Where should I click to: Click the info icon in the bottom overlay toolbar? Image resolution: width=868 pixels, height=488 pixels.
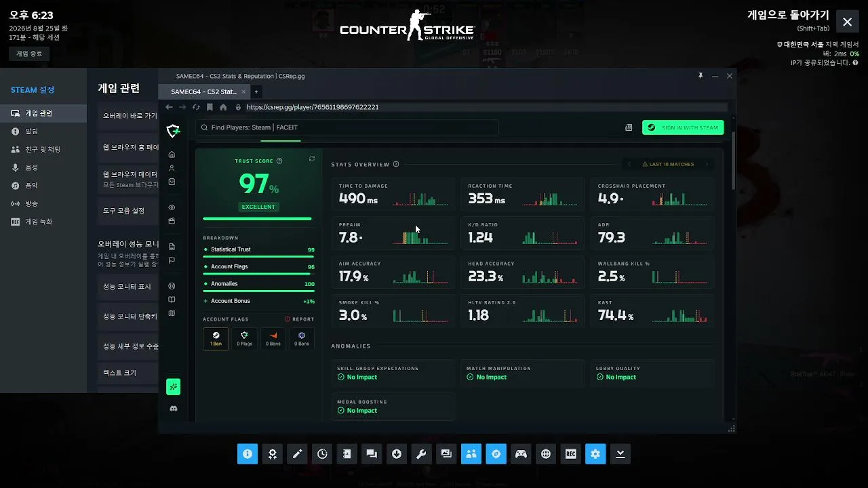point(248,454)
